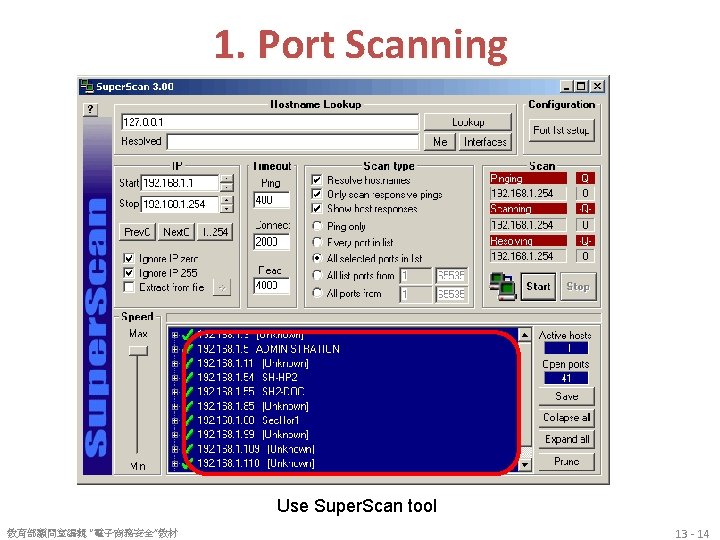Click the Start IP spinner arrows

226,183
